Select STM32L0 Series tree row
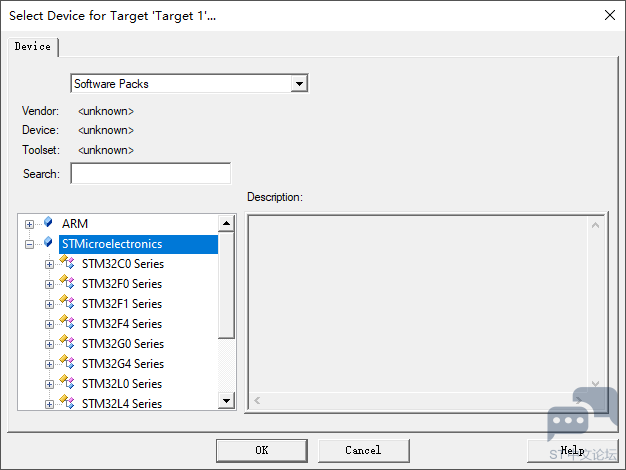 click(x=122, y=384)
